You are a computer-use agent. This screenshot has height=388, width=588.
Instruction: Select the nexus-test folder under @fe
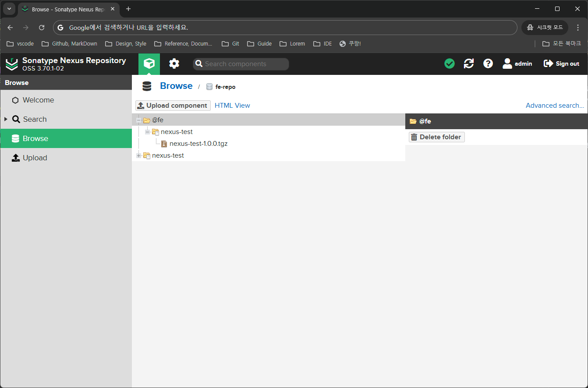pos(177,132)
